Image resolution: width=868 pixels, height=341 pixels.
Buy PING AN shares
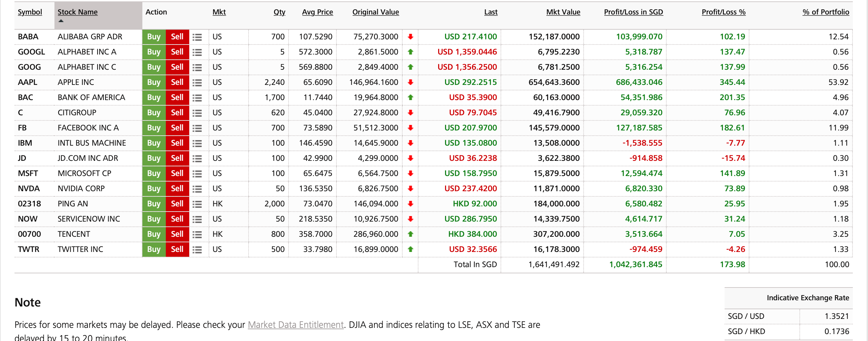(x=154, y=204)
